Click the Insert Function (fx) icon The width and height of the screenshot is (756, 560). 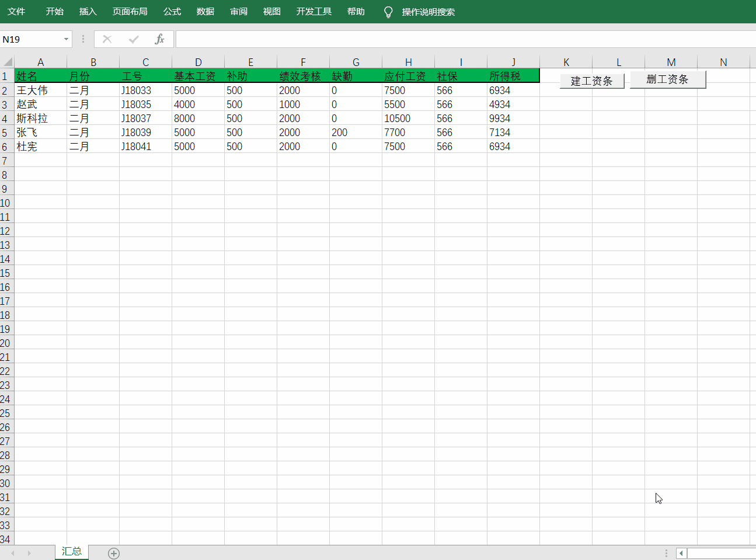click(159, 39)
